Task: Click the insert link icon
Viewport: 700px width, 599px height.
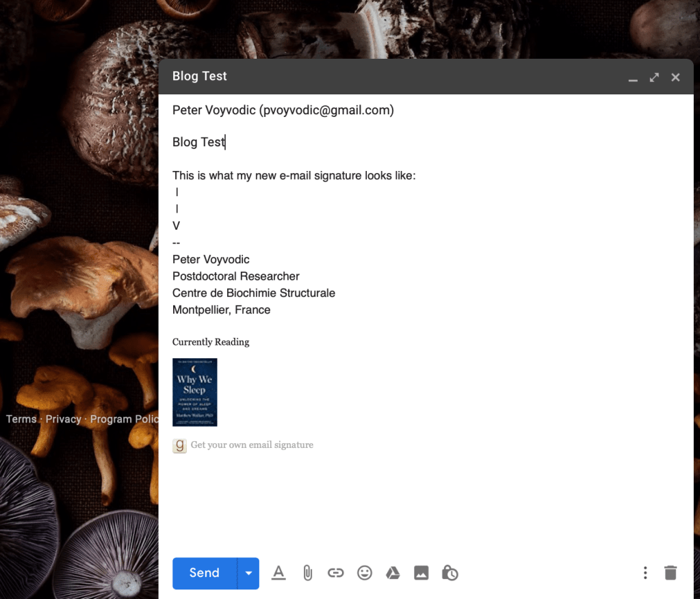Action: pos(335,573)
